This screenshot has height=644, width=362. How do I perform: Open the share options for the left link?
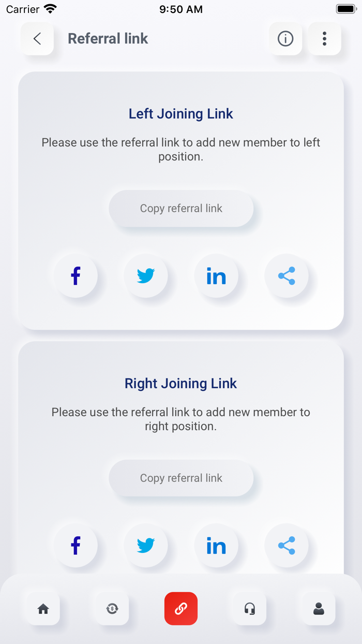(x=287, y=275)
